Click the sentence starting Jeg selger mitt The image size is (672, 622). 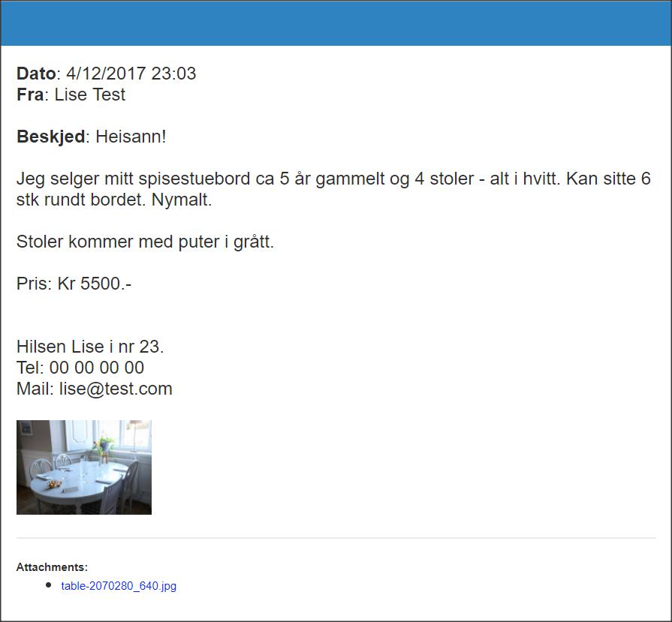click(x=333, y=189)
